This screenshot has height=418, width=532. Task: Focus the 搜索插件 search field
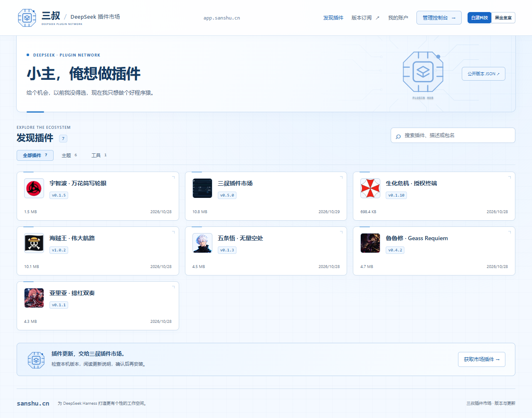(453, 135)
